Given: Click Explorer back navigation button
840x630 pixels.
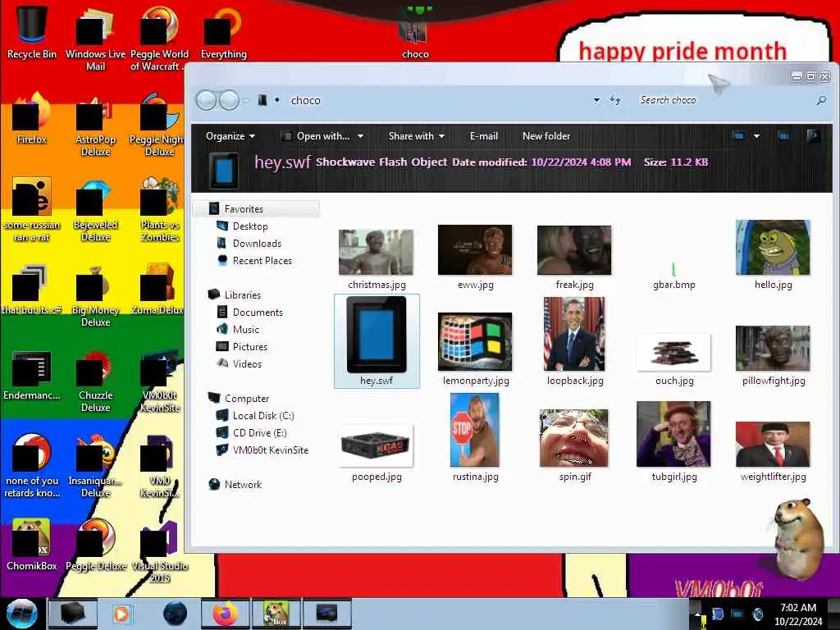Looking at the screenshot, I should (x=206, y=100).
